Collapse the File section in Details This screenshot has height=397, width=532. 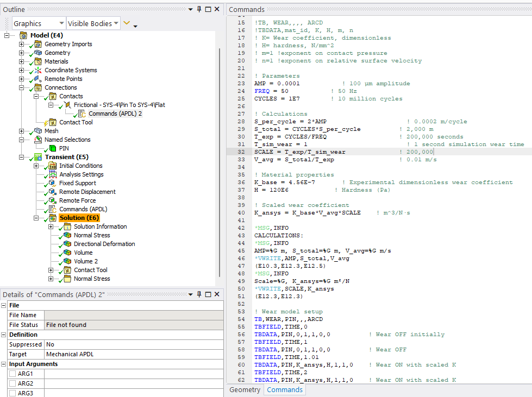tap(4, 305)
